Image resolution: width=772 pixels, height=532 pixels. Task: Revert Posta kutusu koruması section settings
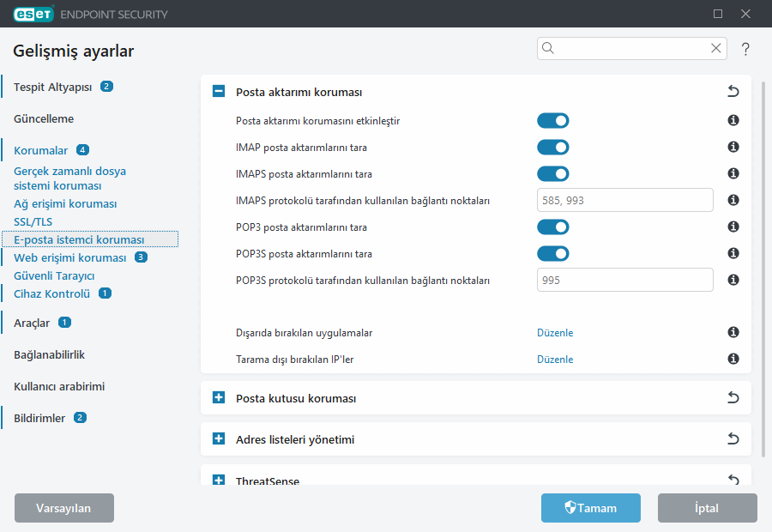733,398
